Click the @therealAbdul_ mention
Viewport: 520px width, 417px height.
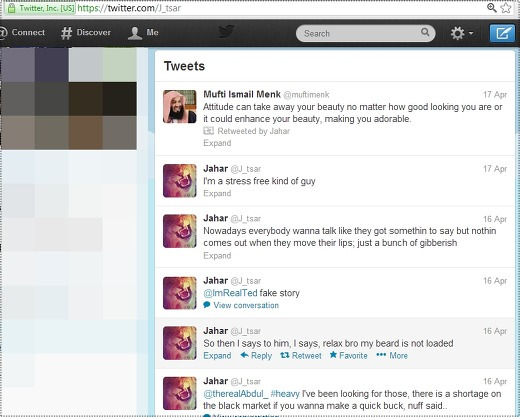coord(236,394)
